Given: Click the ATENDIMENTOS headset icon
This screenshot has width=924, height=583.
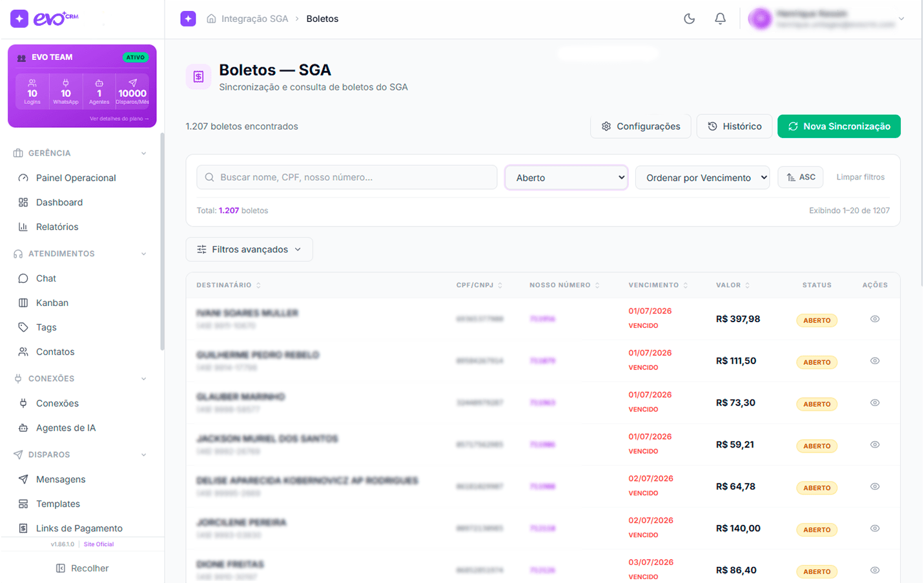Looking at the screenshot, I should tap(18, 254).
